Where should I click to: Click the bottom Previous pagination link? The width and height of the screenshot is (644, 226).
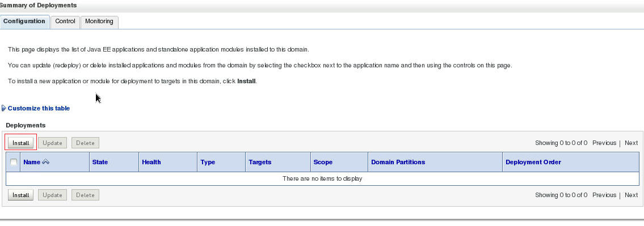[604, 195]
